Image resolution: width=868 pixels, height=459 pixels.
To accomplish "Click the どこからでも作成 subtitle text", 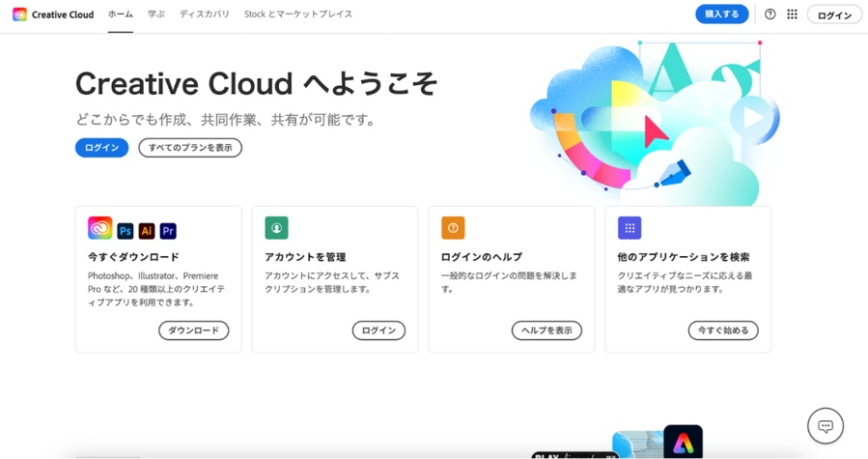I will coord(226,119).
